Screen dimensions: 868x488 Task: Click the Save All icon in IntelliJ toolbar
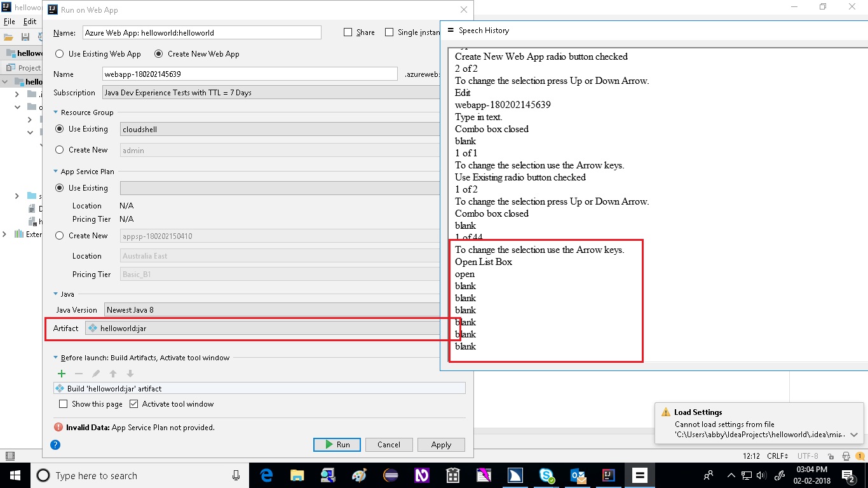[25, 36]
